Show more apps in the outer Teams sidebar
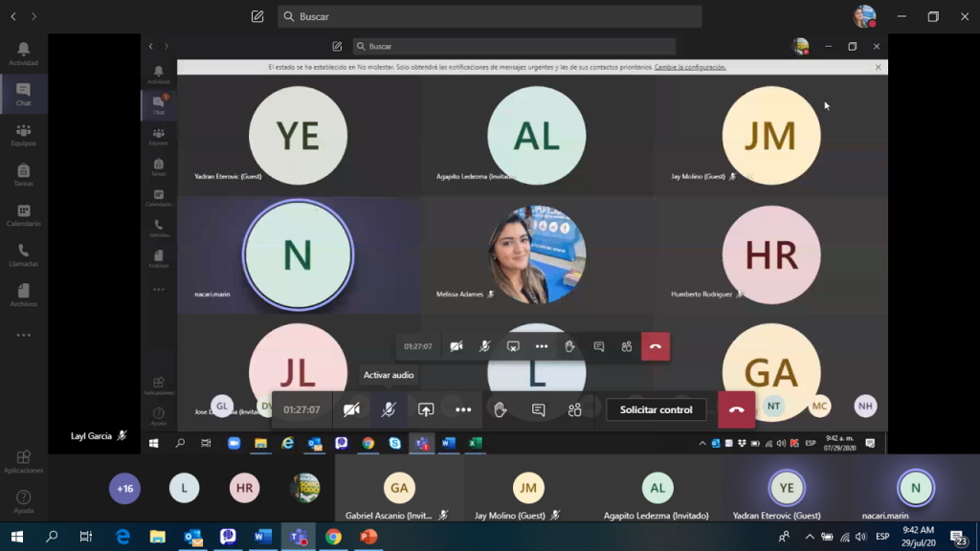This screenshot has width=980, height=551. coord(24,336)
